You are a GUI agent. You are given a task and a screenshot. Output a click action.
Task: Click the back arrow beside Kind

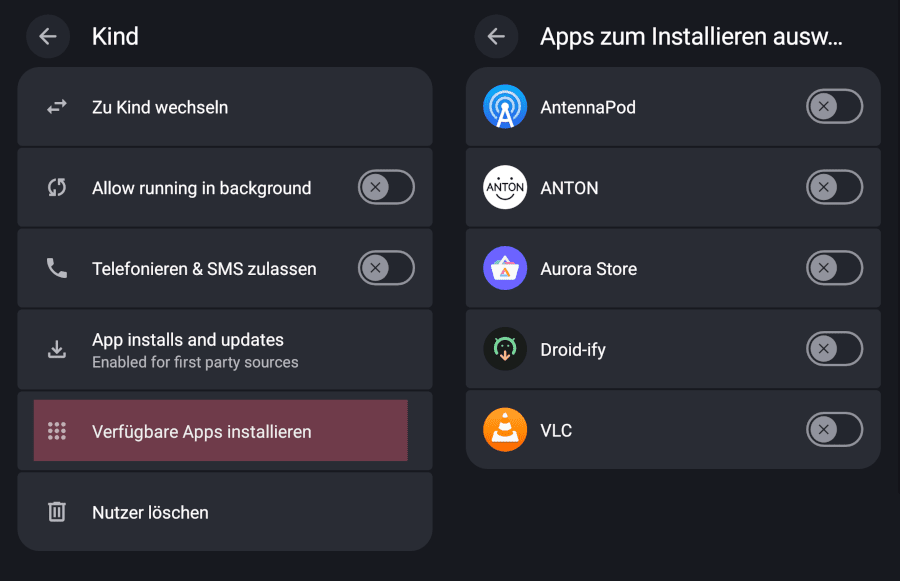48,37
